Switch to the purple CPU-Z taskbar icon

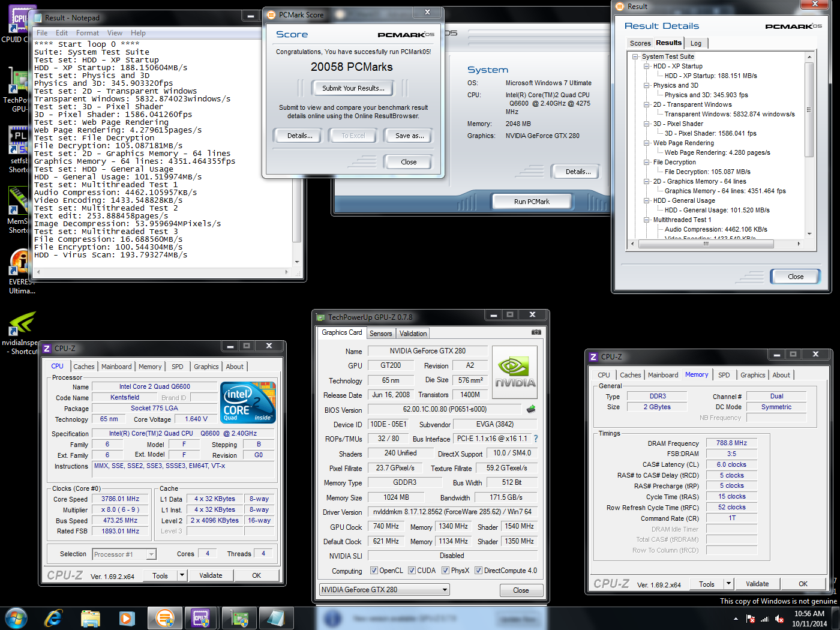click(x=200, y=618)
